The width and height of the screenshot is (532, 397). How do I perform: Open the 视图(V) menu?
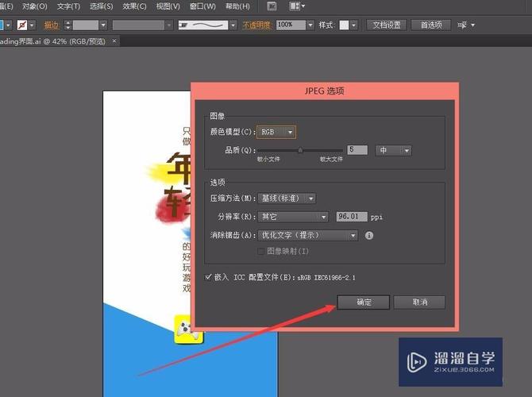pos(168,6)
